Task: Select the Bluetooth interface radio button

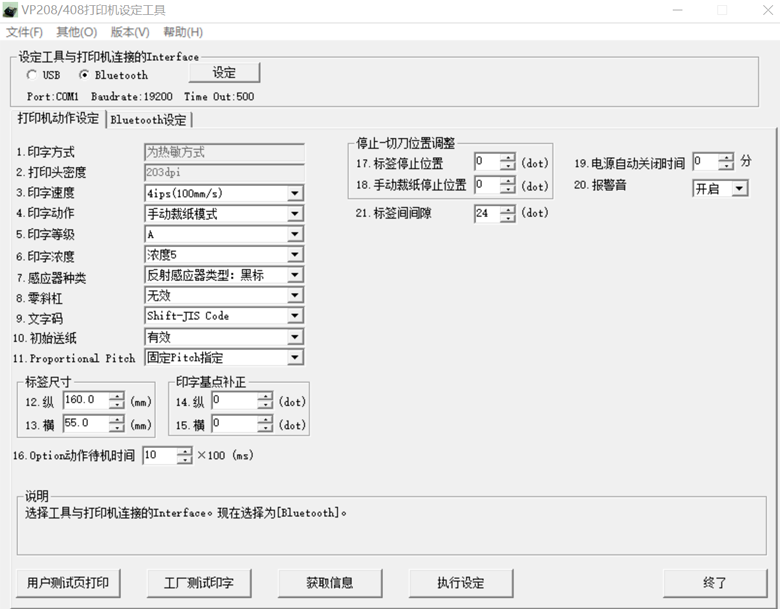Action: click(x=84, y=75)
